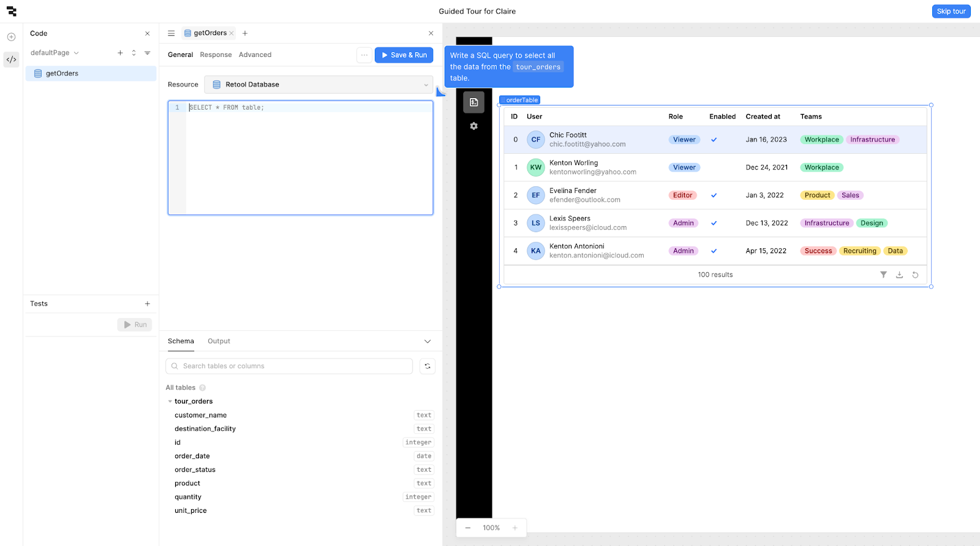The width and height of the screenshot is (980, 546).
Task: Click the Save & Run button
Action: click(404, 55)
